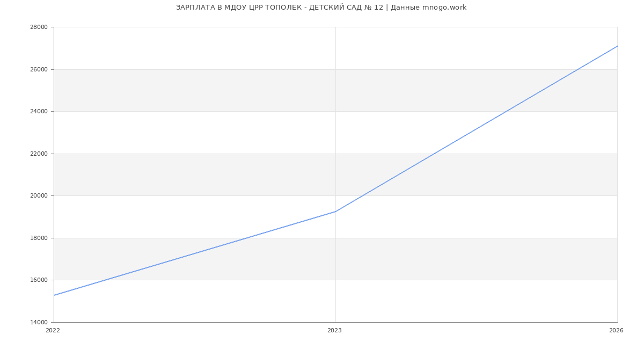Select the line's end point at 2026
644x349 pixels.
617,46
